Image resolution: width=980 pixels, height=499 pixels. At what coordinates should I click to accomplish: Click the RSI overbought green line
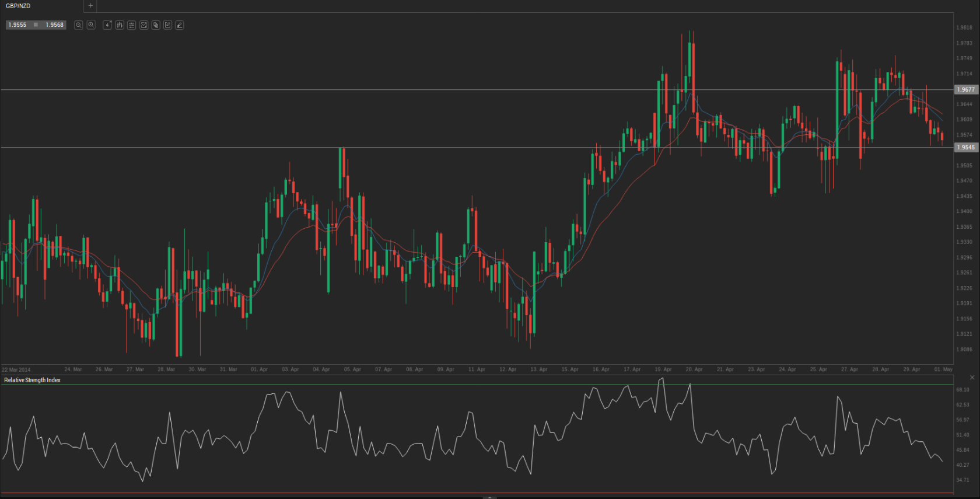click(x=467, y=385)
